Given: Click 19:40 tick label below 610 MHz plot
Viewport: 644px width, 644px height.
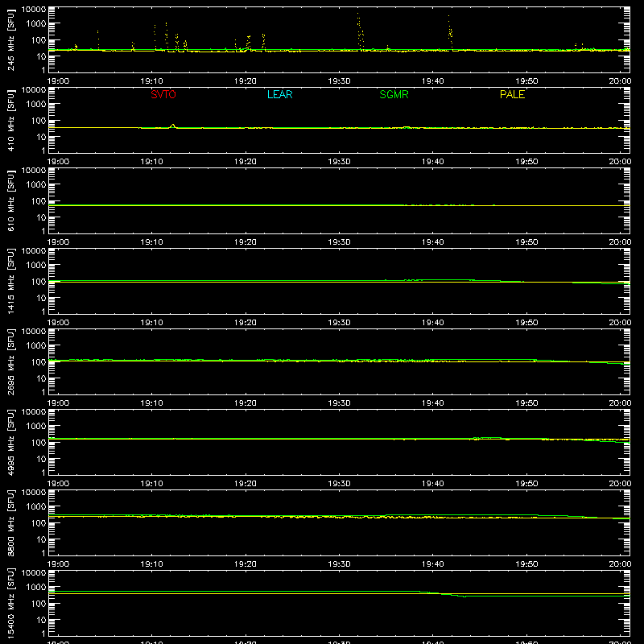Looking at the screenshot, I should (x=433, y=242).
